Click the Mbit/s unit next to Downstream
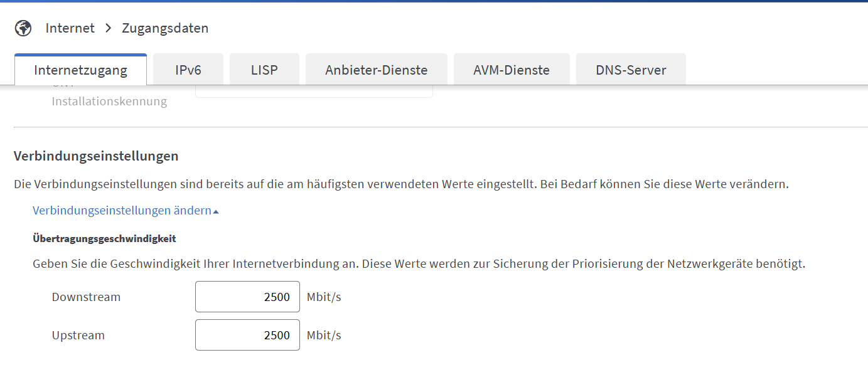This screenshot has width=868, height=365. click(x=324, y=297)
